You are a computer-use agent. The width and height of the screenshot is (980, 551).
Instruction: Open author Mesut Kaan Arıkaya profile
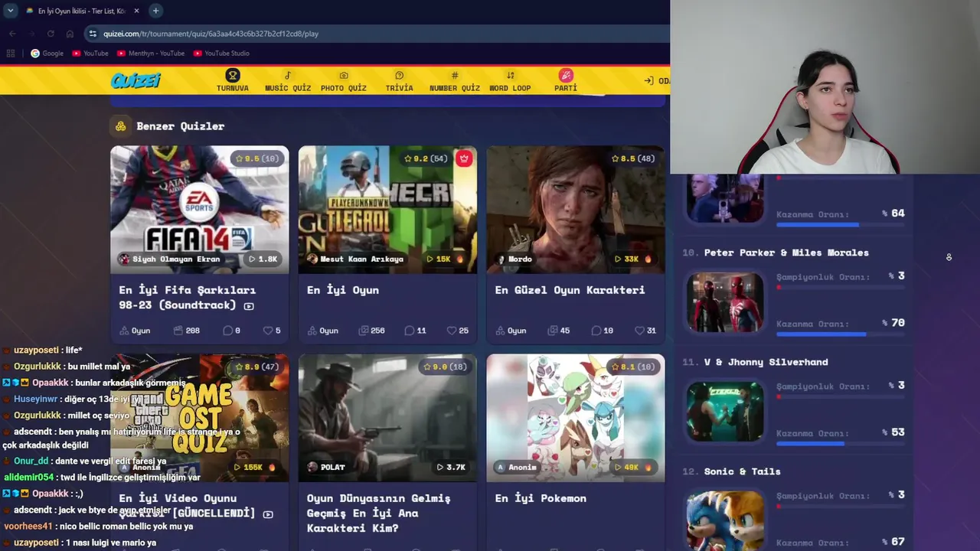pyautogui.click(x=355, y=259)
